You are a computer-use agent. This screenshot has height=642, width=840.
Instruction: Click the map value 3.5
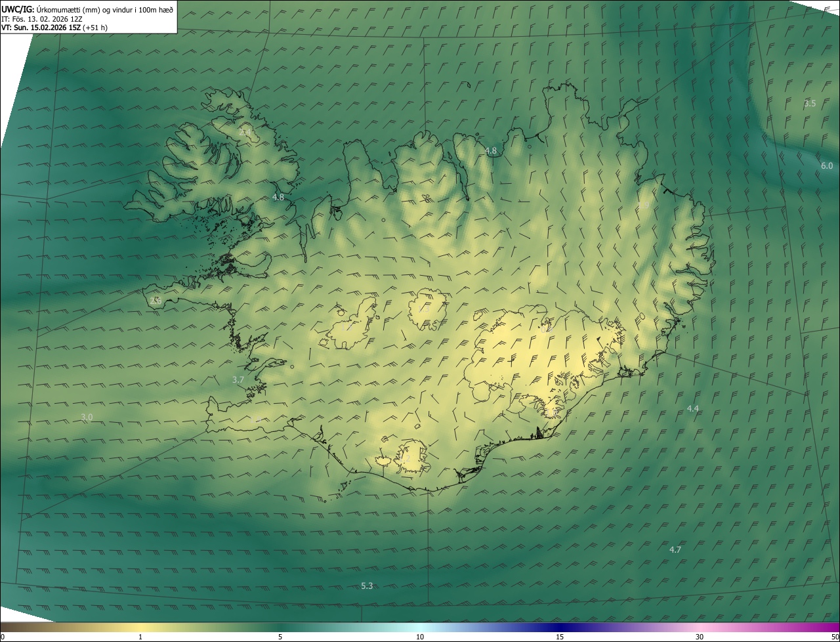(810, 104)
